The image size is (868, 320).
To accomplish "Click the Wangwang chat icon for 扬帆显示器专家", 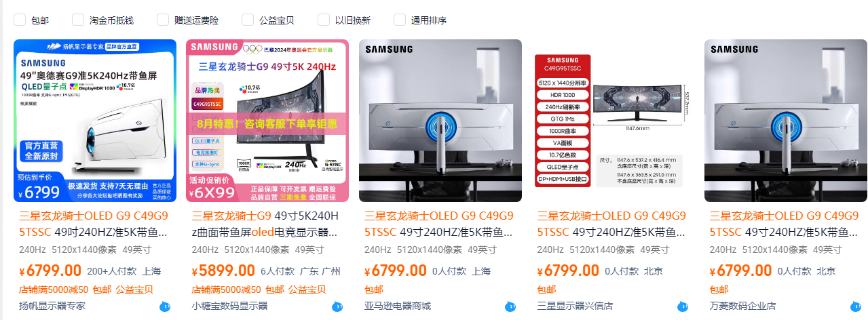I will click(x=166, y=307).
